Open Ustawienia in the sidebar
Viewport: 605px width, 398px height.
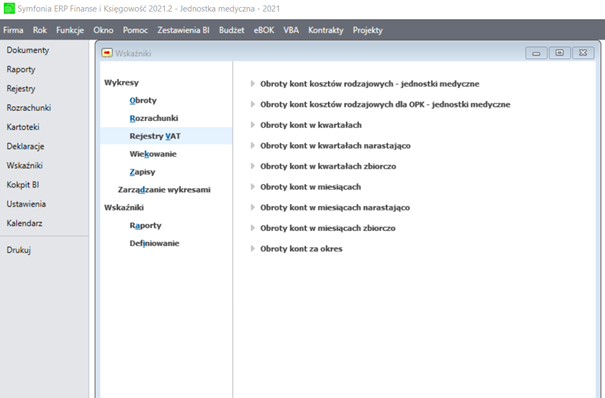(x=26, y=204)
